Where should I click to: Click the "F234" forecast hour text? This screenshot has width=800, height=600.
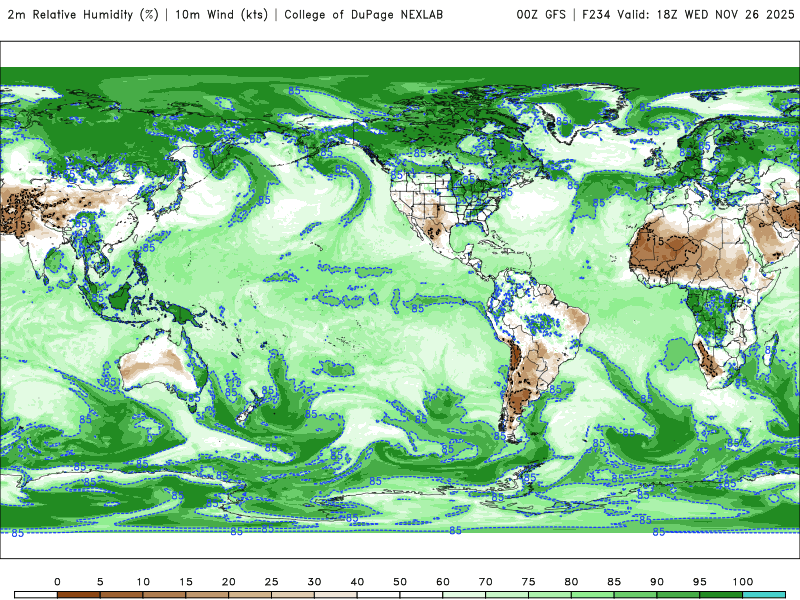[x=596, y=15]
